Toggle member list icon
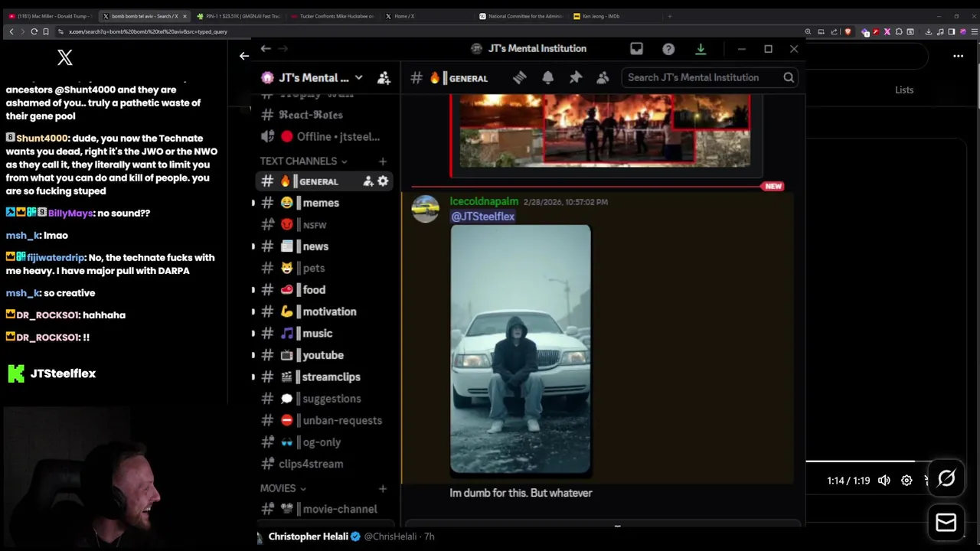980x551 pixels. click(x=603, y=77)
